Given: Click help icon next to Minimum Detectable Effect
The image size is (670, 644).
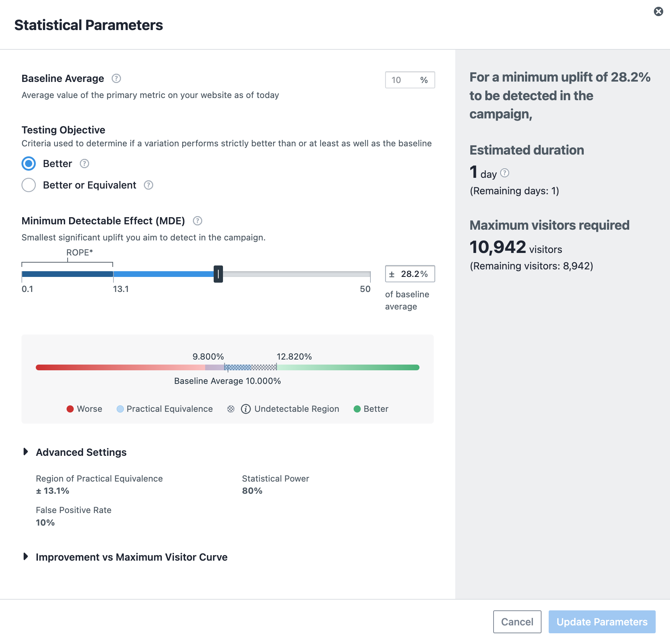Looking at the screenshot, I should click(x=198, y=221).
